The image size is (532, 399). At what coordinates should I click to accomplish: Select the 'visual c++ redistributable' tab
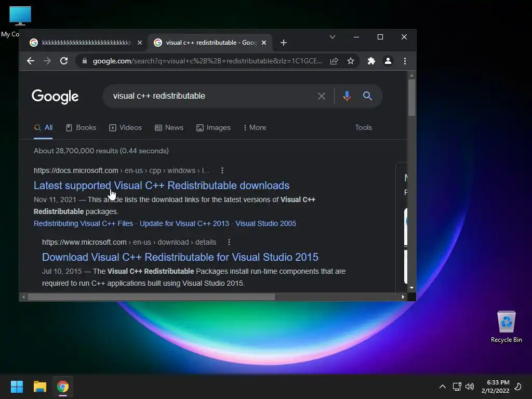(210, 43)
